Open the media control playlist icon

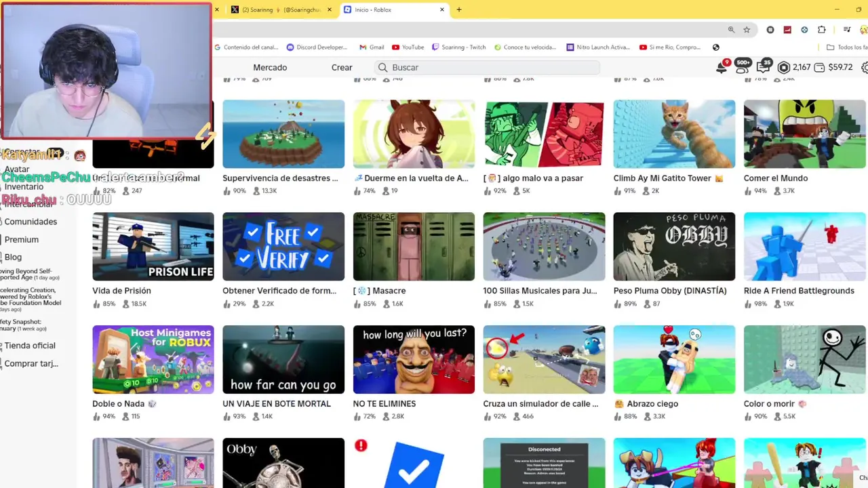coord(847,30)
